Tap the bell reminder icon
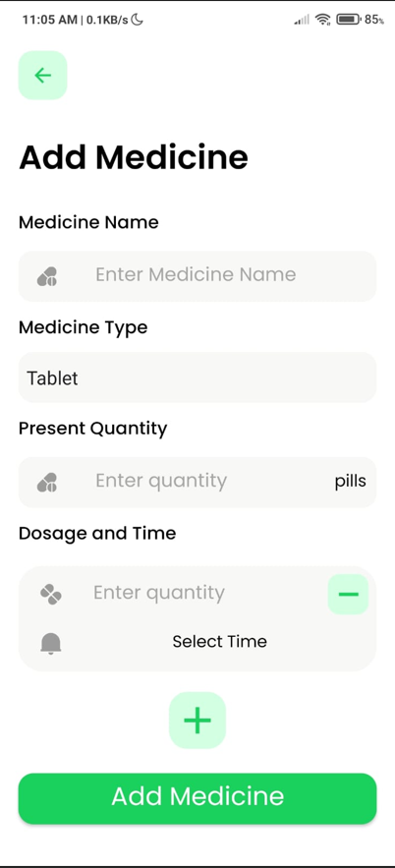The height and width of the screenshot is (868, 395). [x=51, y=644]
